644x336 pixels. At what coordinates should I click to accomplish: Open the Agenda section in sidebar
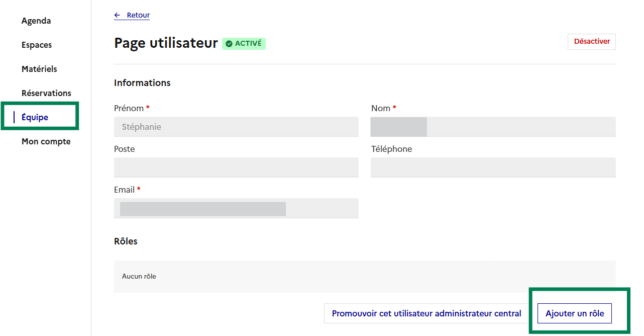point(36,21)
